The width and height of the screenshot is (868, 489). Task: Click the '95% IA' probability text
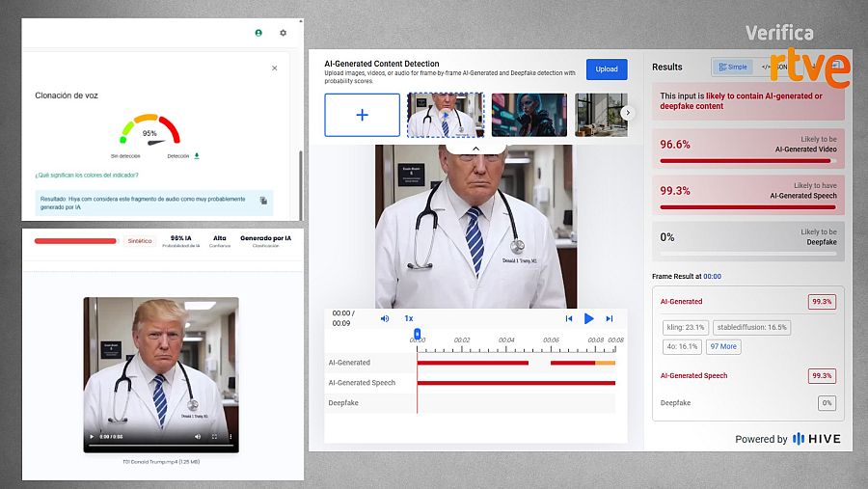click(180, 238)
